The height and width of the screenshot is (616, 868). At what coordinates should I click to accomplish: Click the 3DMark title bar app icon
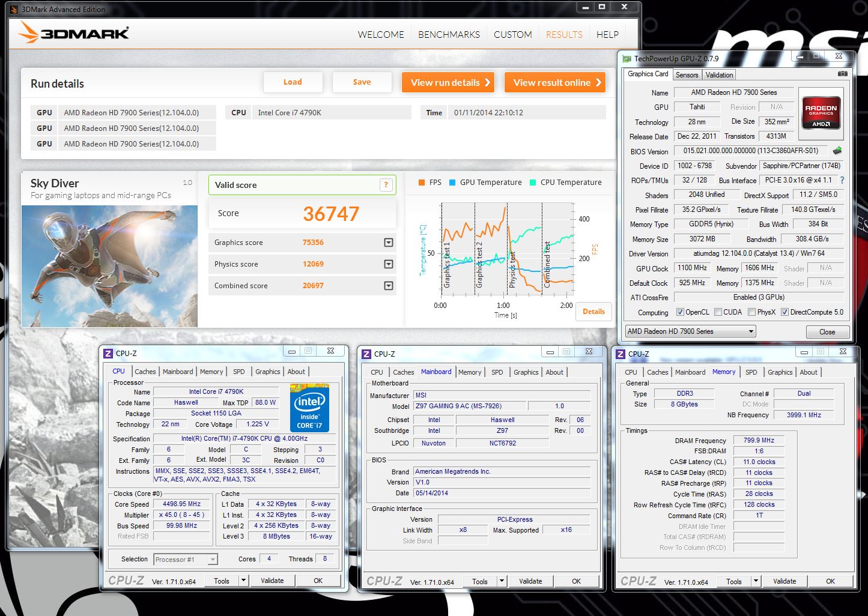tap(14, 9)
